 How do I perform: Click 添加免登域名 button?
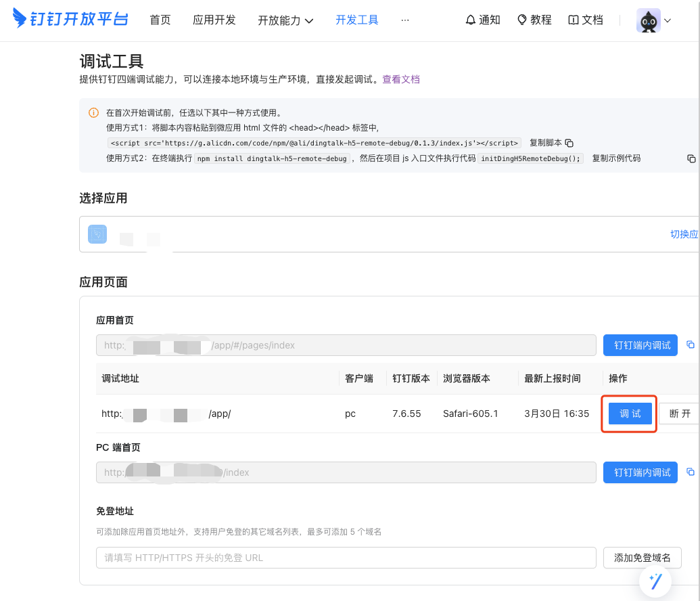pyautogui.click(x=642, y=558)
